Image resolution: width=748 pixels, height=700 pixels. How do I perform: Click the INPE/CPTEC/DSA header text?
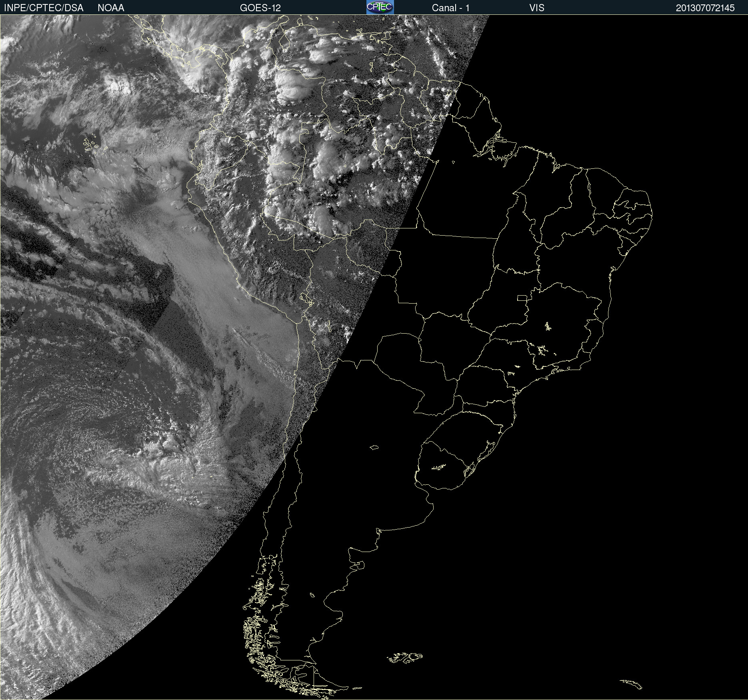(x=44, y=8)
